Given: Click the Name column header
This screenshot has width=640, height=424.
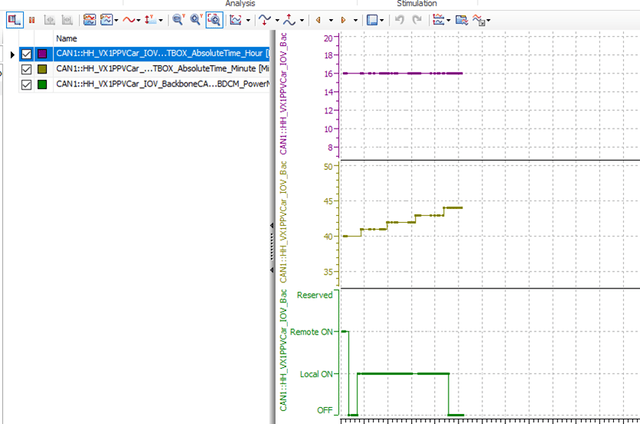Looking at the screenshot, I should tap(66, 38).
